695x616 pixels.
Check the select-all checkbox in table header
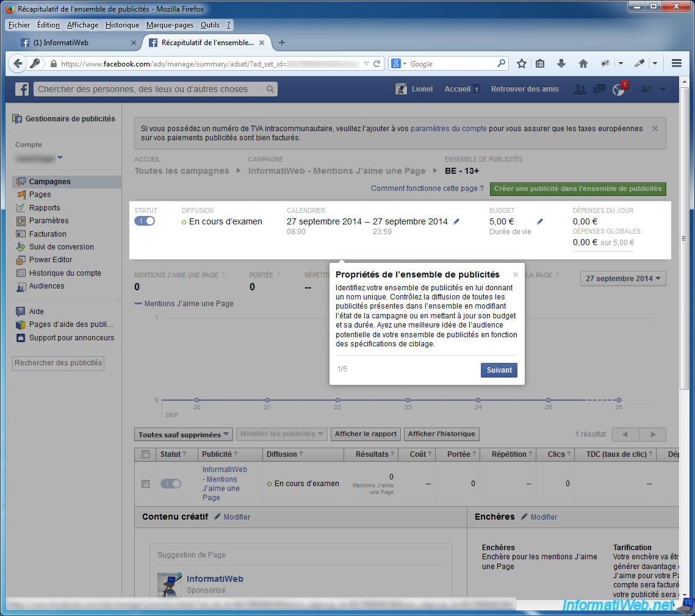click(x=145, y=454)
